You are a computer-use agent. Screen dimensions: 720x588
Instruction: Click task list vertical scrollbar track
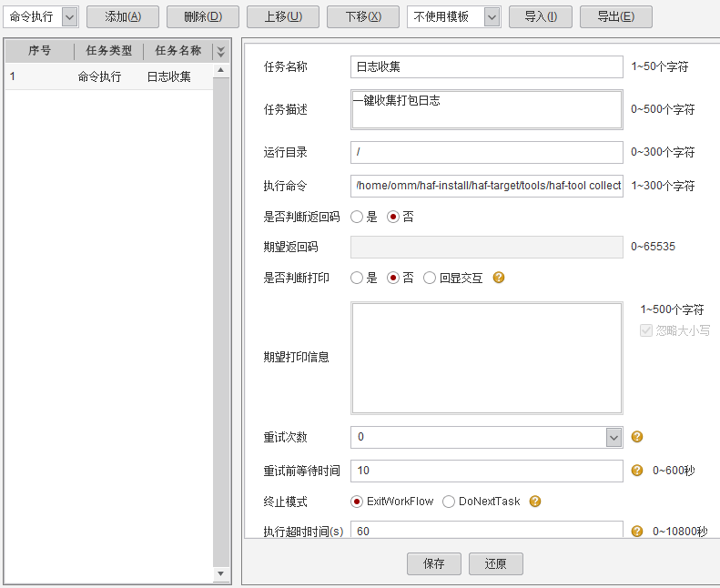click(x=221, y=321)
